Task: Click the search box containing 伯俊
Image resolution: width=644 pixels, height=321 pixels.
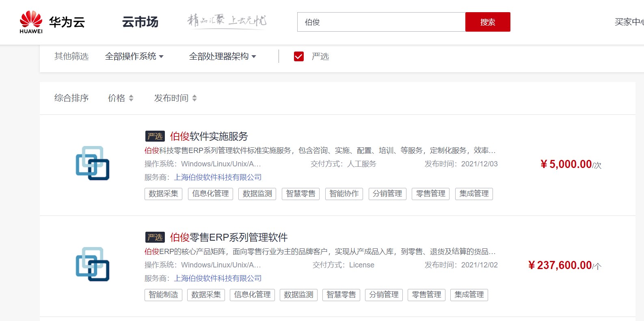Action: pos(381,22)
